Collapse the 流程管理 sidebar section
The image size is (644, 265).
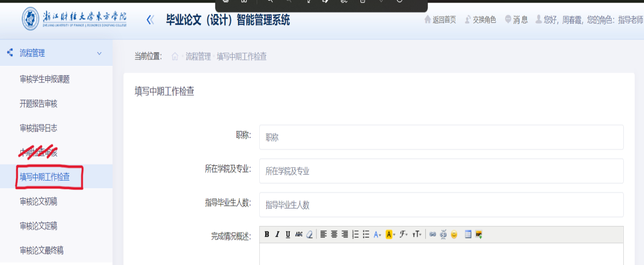point(100,53)
